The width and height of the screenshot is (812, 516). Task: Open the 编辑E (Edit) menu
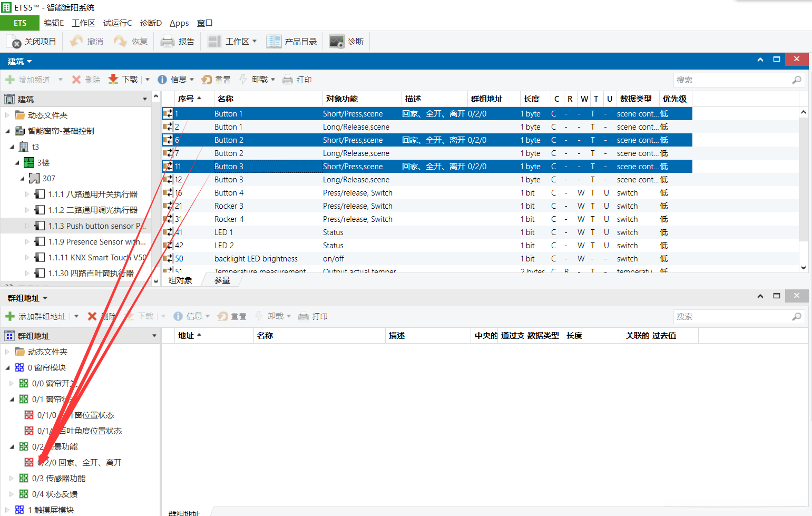pyautogui.click(x=53, y=23)
